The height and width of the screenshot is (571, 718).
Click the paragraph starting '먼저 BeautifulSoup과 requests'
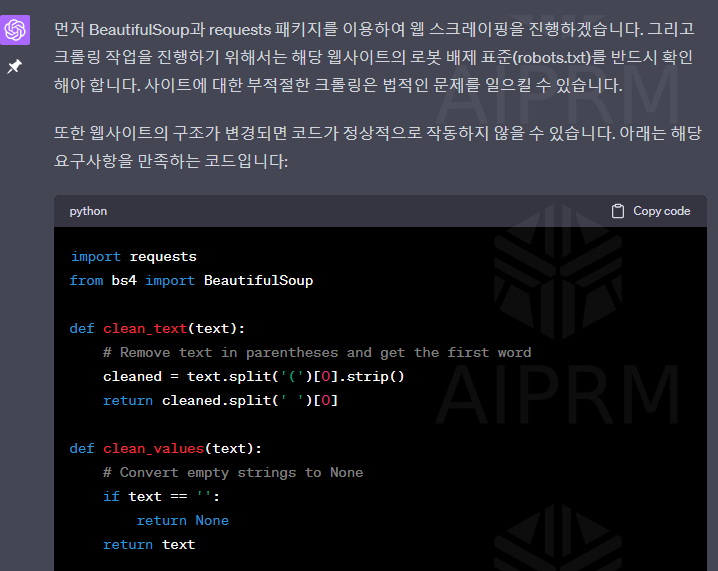point(374,57)
